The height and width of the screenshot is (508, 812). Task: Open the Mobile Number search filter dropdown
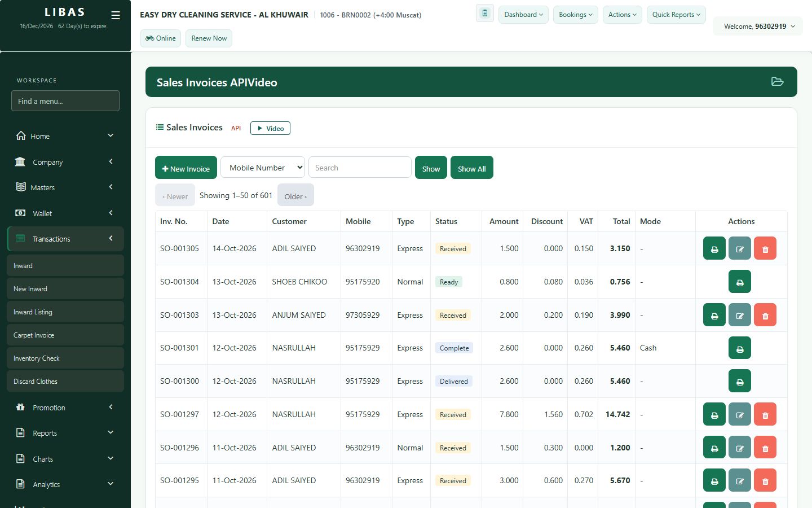click(x=263, y=168)
